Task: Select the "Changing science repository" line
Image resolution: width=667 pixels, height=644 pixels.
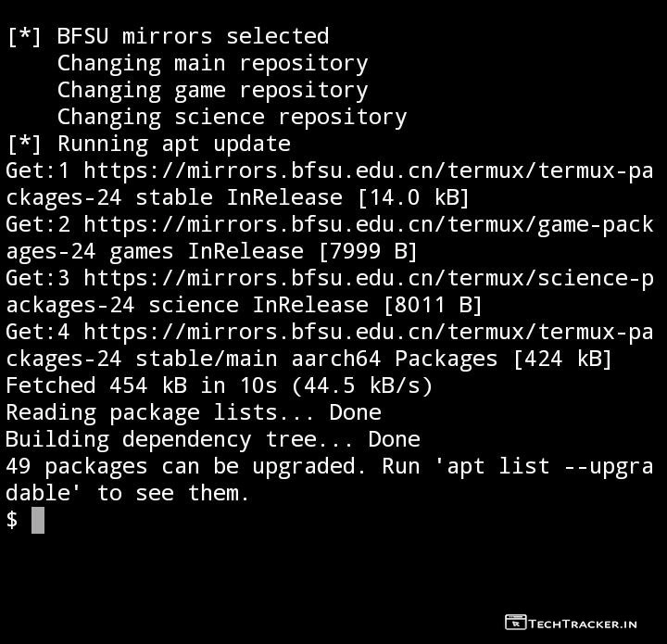Action: click(232, 117)
